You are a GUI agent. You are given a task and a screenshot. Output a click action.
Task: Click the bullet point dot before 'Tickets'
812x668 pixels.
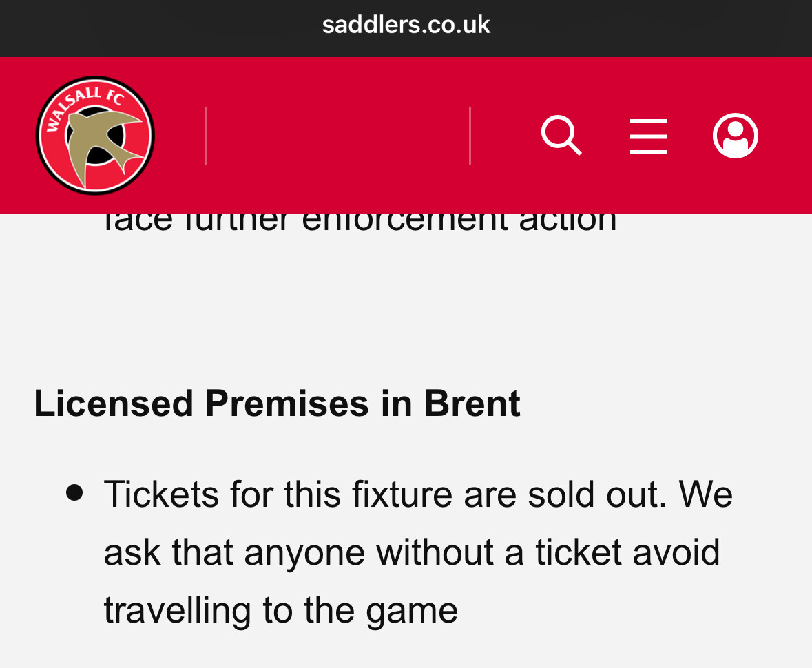pyautogui.click(x=74, y=492)
